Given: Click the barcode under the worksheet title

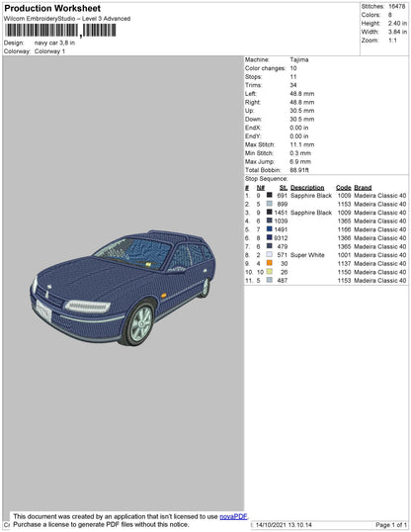Looking at the screenshot, I should pyautogui.click(x=60, y=31).
